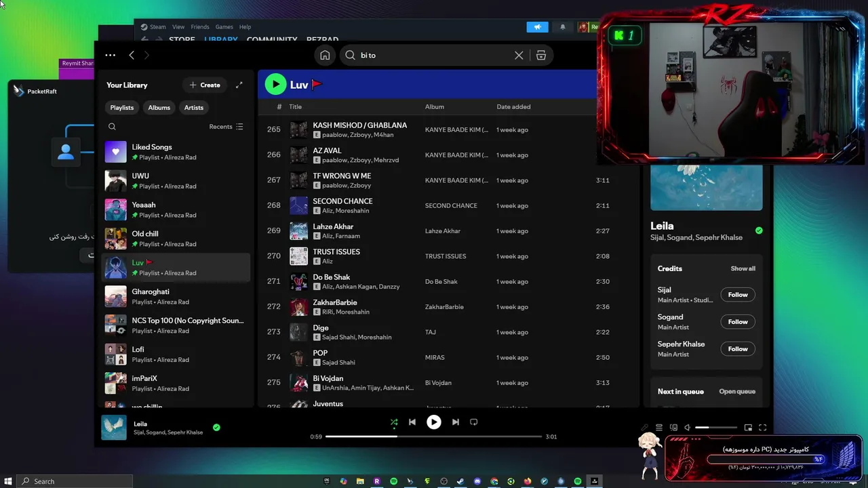
Task: Toggle the lyrics microphone icon
Action: tap(645, 428)
